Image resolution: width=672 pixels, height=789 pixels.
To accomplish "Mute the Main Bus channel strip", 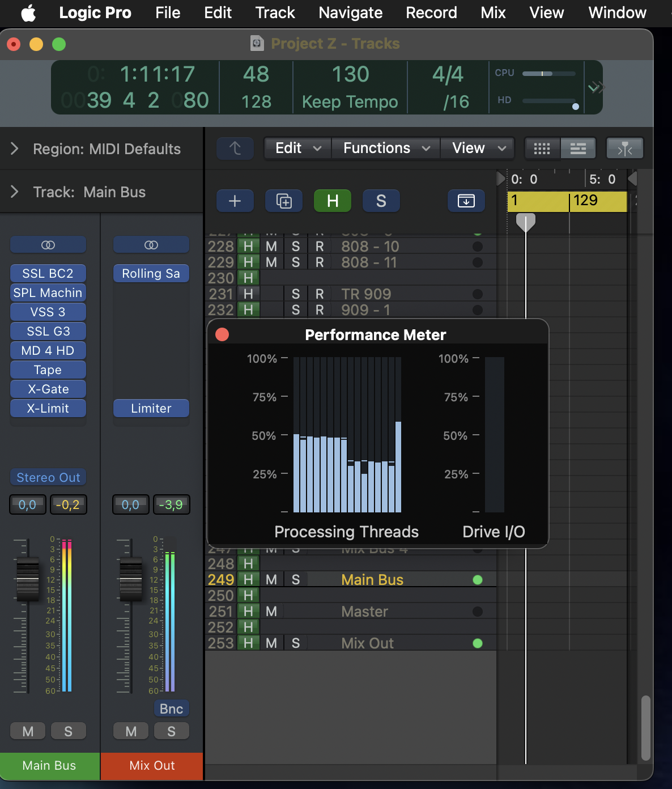I will point(28,731).
